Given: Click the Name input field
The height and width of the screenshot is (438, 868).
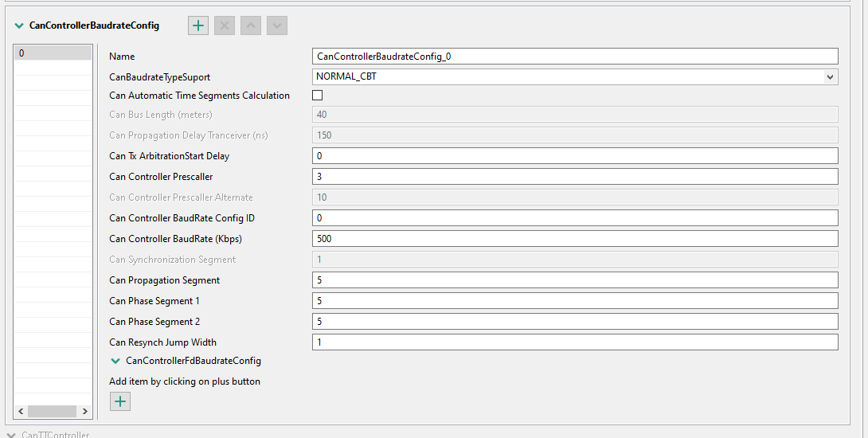Looking at the screenshot, I should pyautogui.click(x=575, y=57).
